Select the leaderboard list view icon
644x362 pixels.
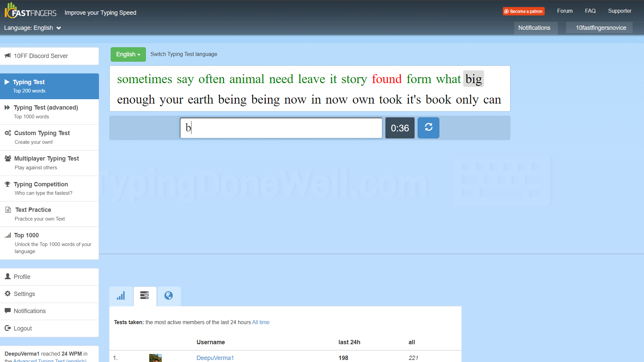click(144, 295)
